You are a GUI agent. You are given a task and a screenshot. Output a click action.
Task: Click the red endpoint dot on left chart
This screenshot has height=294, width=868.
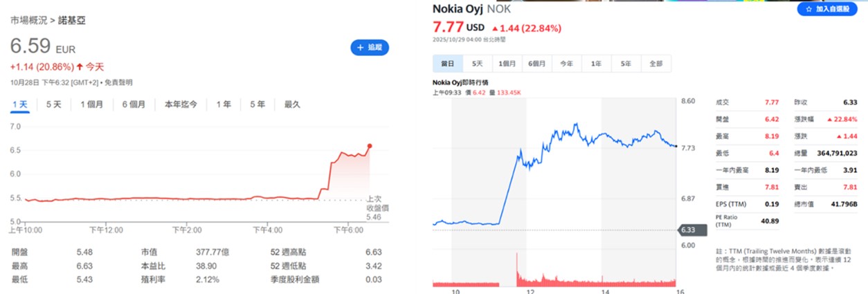tap(370, 146)
